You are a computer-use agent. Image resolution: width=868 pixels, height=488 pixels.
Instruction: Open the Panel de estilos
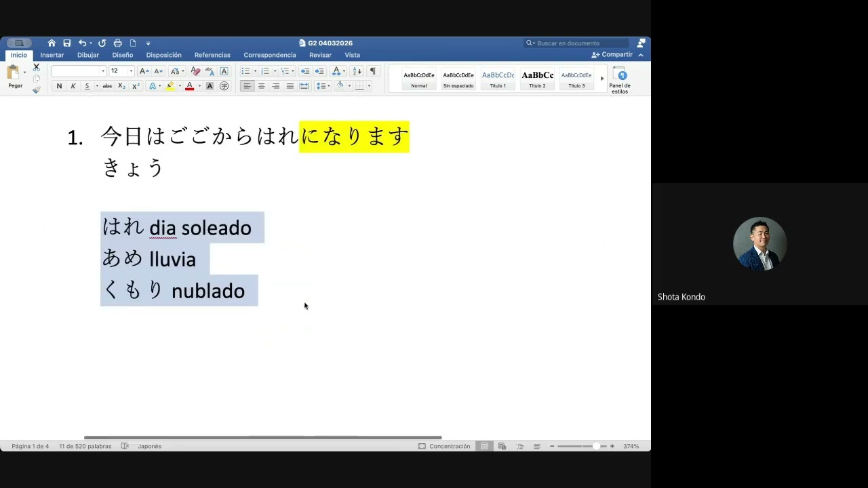pos(620,79)
